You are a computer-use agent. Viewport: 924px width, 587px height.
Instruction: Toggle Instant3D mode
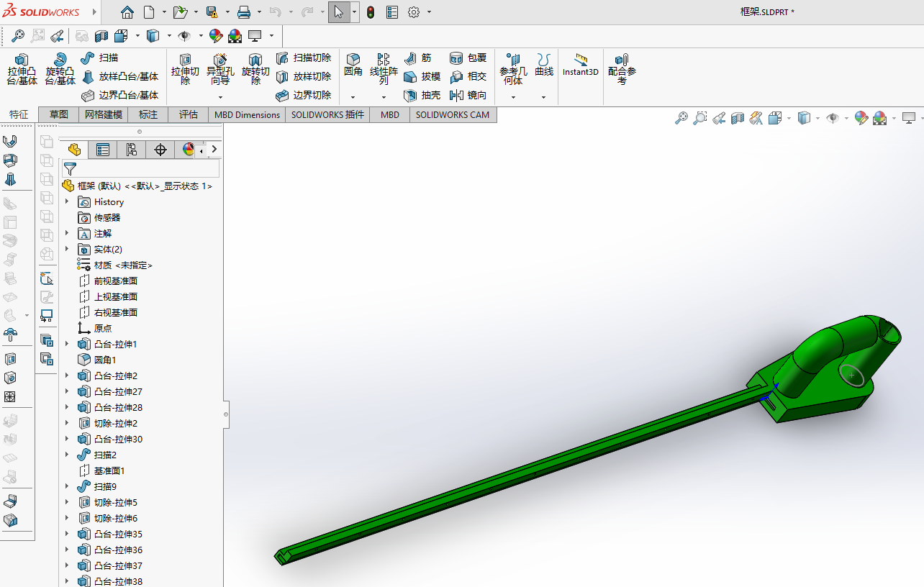(x=581, y=65)
